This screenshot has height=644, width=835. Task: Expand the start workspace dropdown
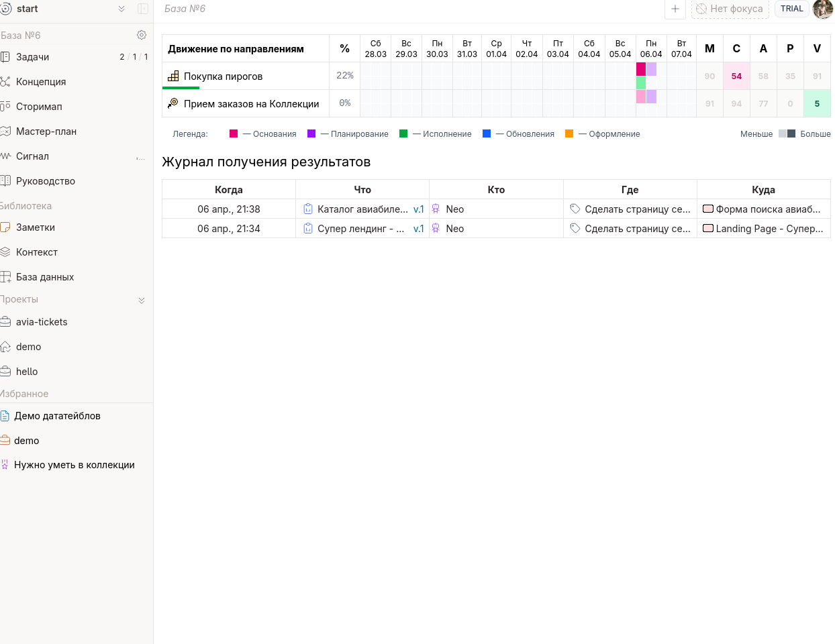(x=121, y=9)
